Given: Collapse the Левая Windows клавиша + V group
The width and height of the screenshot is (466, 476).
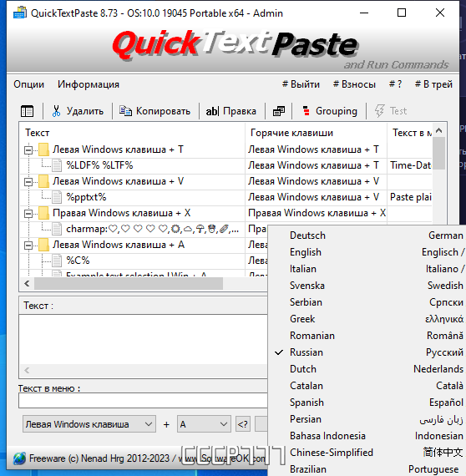Looking at the screenshot, I should click(x=28, y=181).
